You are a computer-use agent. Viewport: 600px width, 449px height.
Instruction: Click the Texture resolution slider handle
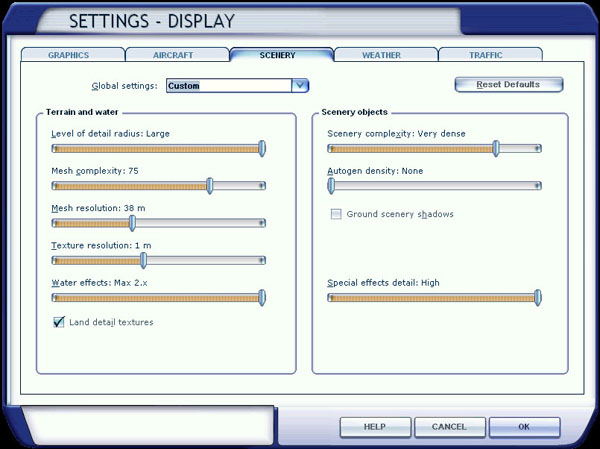tap(143, 260)
